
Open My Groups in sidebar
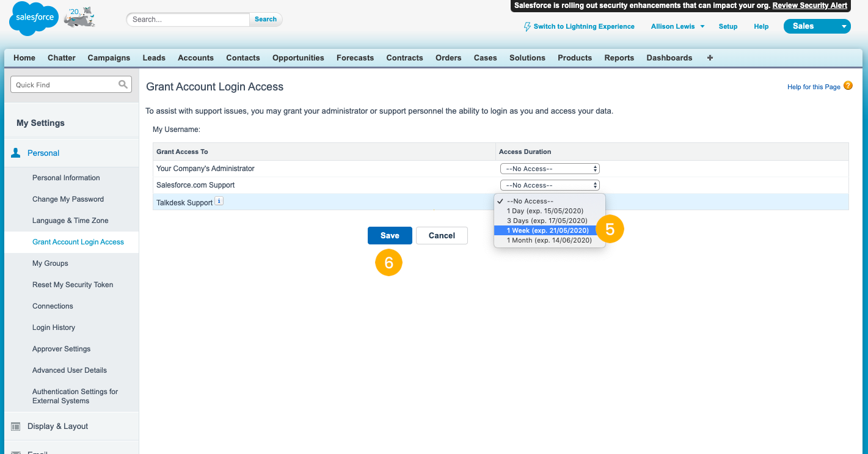coord(50,263)
